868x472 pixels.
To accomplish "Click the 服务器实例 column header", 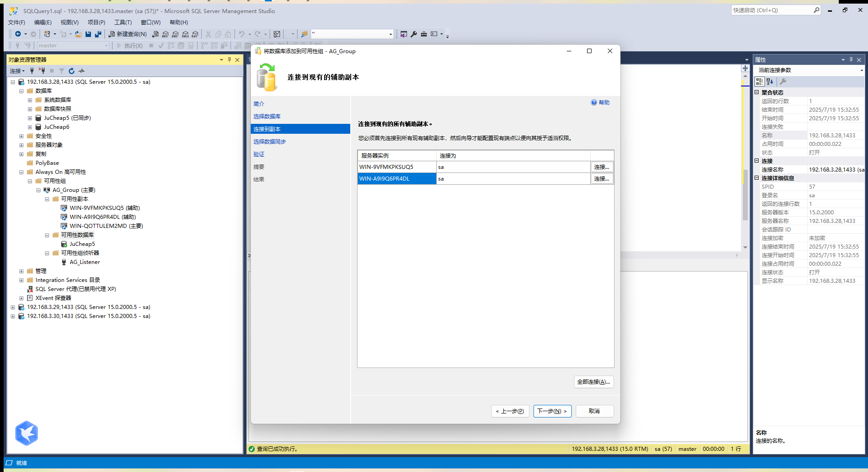I will (x=397, y=155).
